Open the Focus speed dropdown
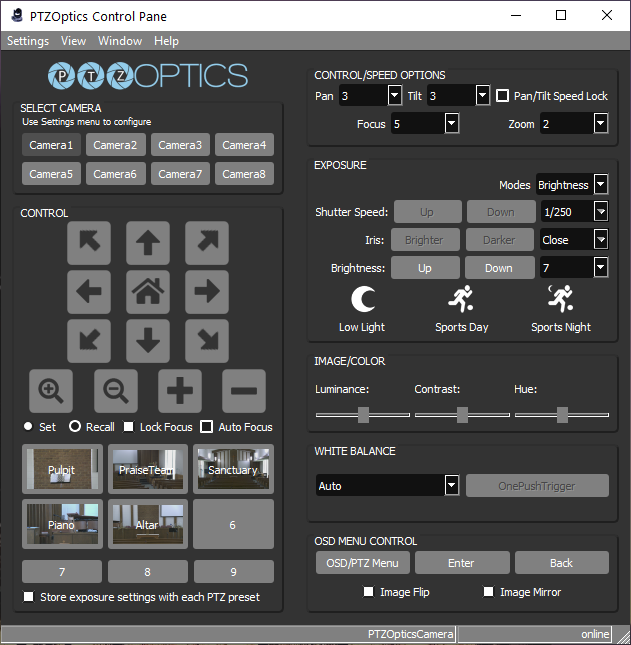The image size is (631, 645). 452,123
